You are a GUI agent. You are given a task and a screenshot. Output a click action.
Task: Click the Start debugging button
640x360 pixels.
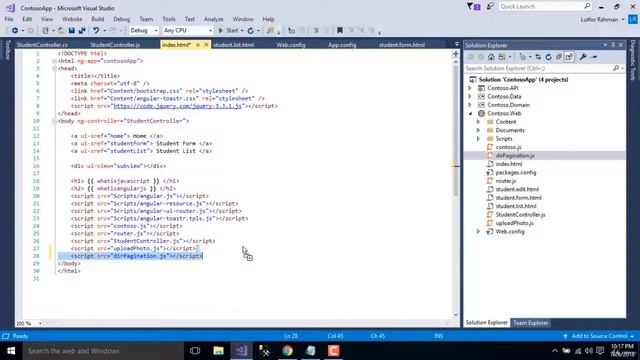point(229,31)
